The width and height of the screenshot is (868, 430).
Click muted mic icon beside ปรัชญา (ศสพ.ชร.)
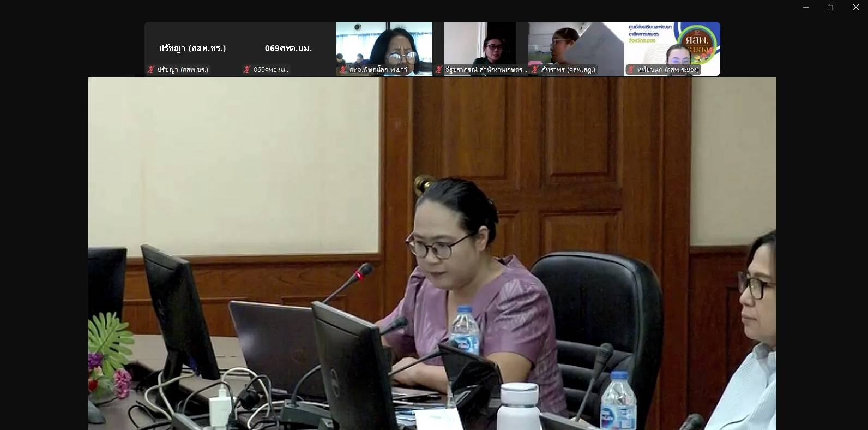tap(151, 70)
